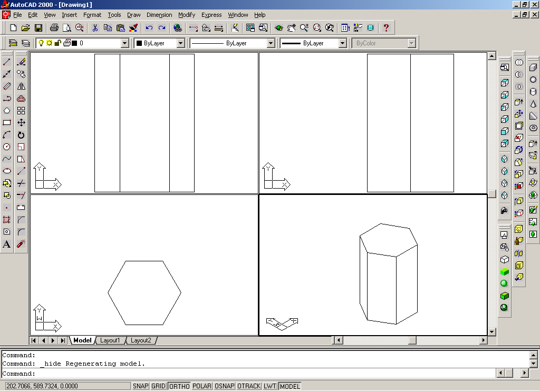The image size is (540, 392).
Task: Open the File menu
Action: pyautogui.click(x=17, y=15)
